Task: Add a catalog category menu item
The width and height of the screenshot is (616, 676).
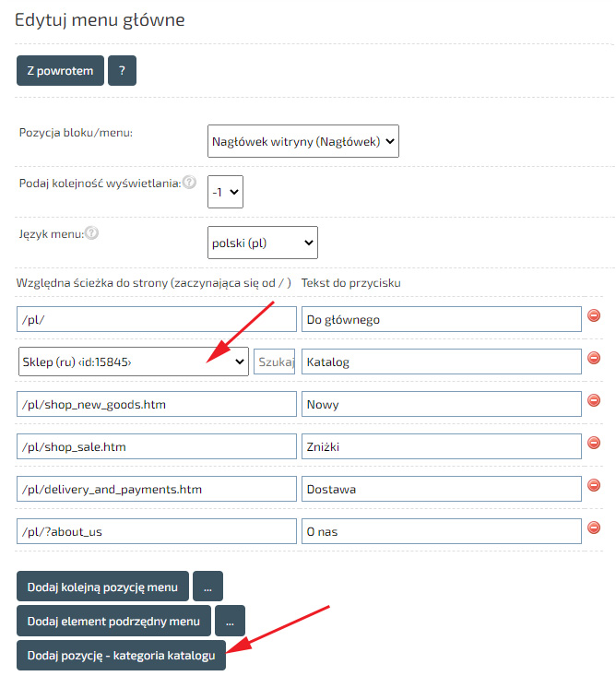Action: [x=121, y=656]
